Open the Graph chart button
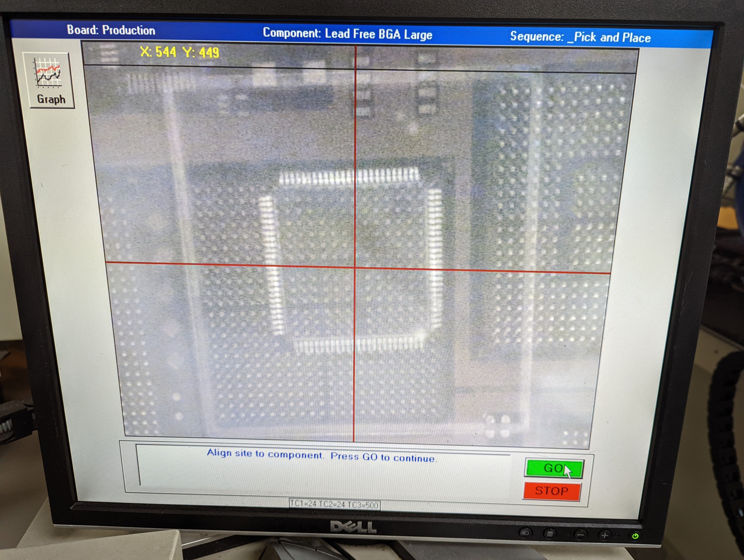This screenshot has width=744, height=560. pos(51,81)
